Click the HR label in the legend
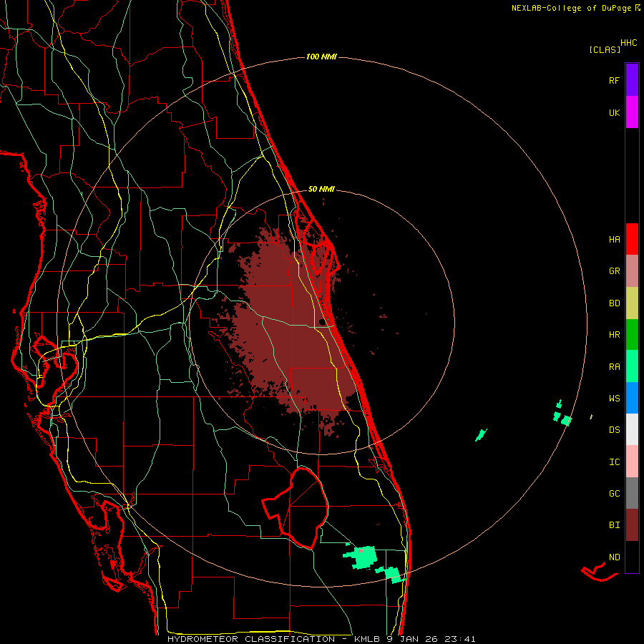 pos(614,335)
